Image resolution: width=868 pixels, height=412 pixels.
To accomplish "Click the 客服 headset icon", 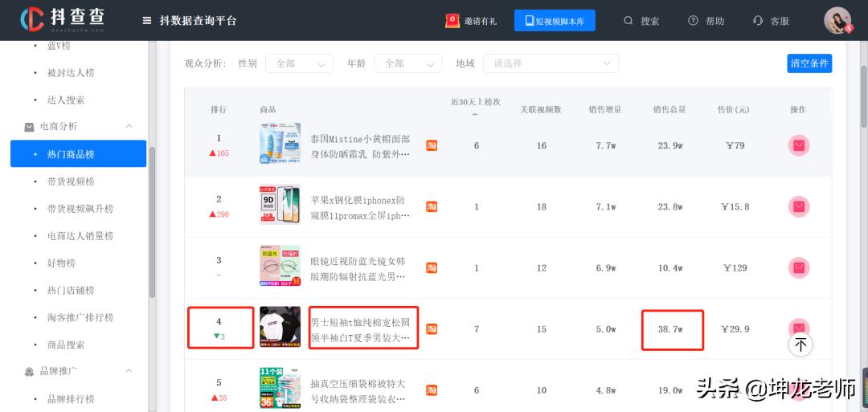I will coord(758,20).
